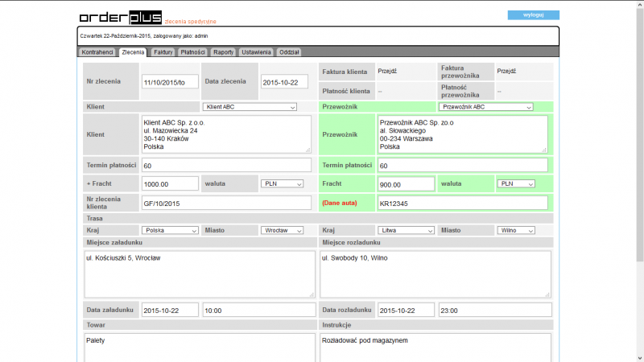Click unloading time field 23:00
Image resolution: width=644 pixels, height=362 pixels.
(x=495, y=311)
